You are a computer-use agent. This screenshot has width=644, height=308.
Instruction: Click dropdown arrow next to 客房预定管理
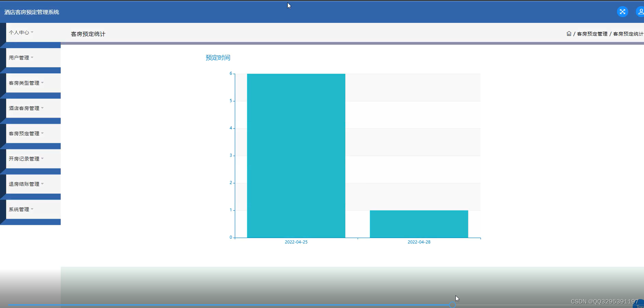pyautogui.click(x=42, y=133)
